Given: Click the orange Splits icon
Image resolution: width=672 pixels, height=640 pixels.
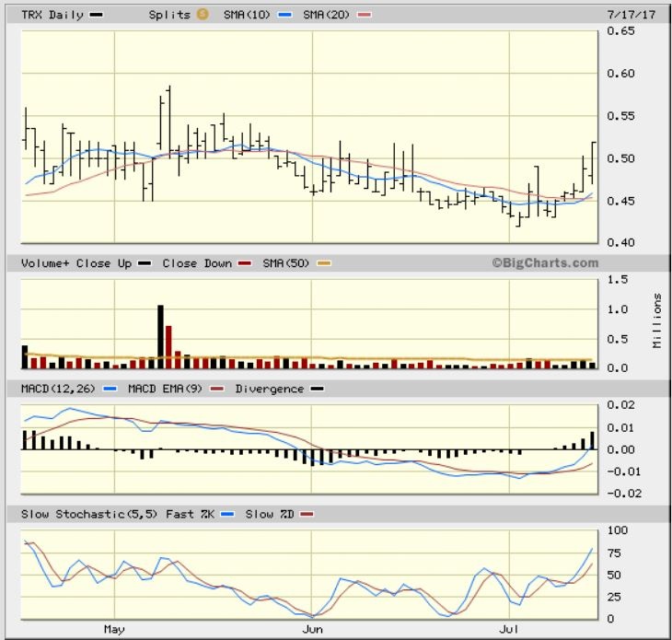Looking at the screenshot, I should (x=203, y=15).
